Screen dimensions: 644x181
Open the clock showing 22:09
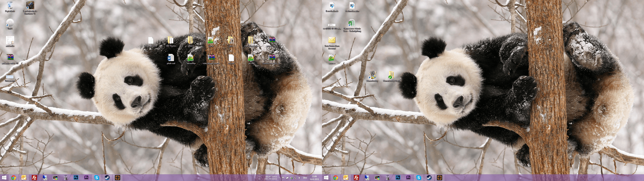click(x=314, y=178)
